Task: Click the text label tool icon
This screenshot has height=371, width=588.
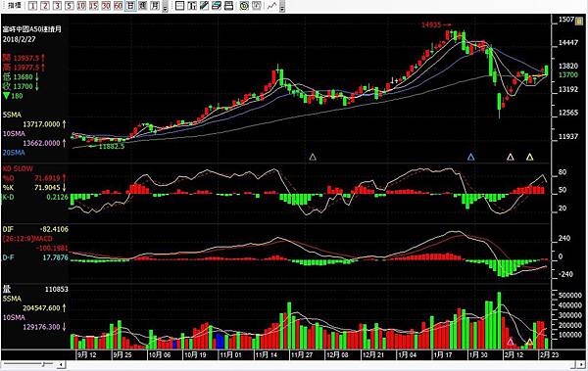Action: (x=192, y=6)
